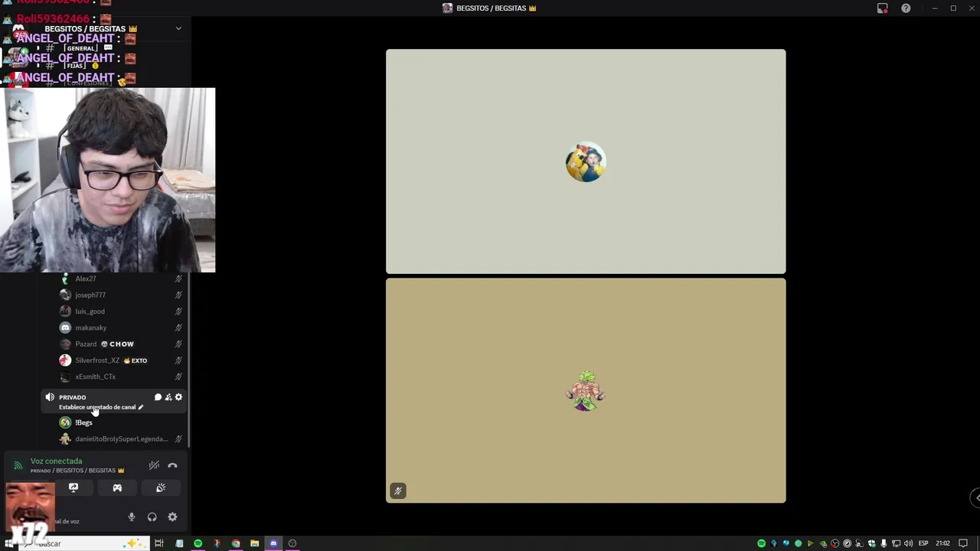Select the top participant video tile avatar
The width and height of the screenshot is (980, 551).
(586, 161)
